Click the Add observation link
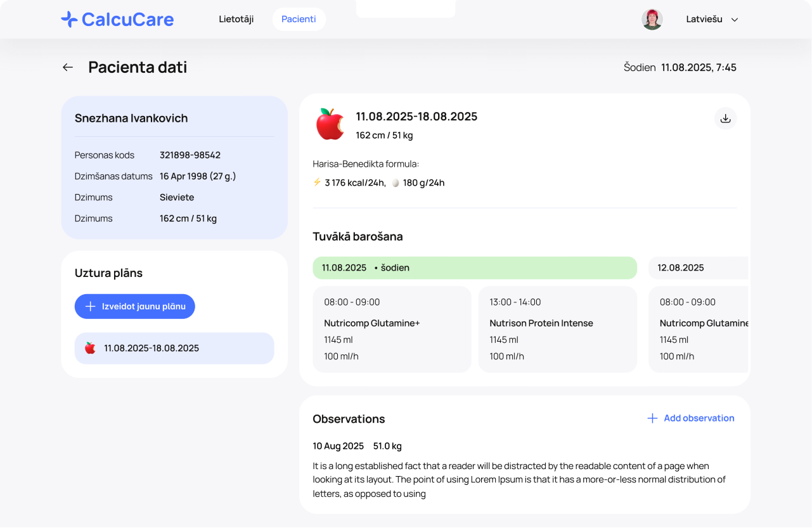This screenshot has height=528, width=812. 699,418
